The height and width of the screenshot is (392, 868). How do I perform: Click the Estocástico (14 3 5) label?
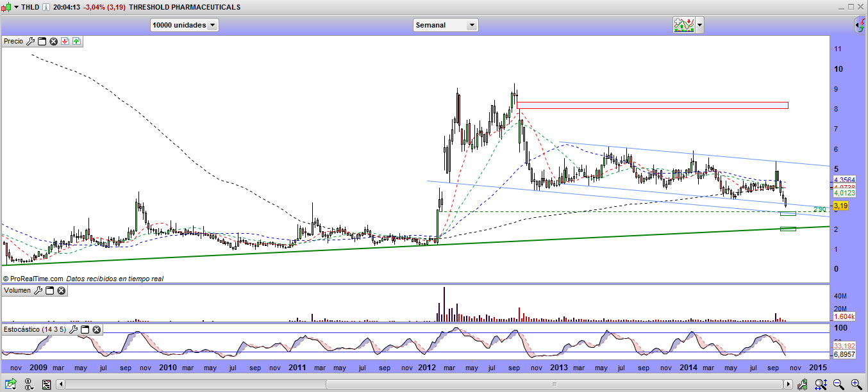point(35,329)
